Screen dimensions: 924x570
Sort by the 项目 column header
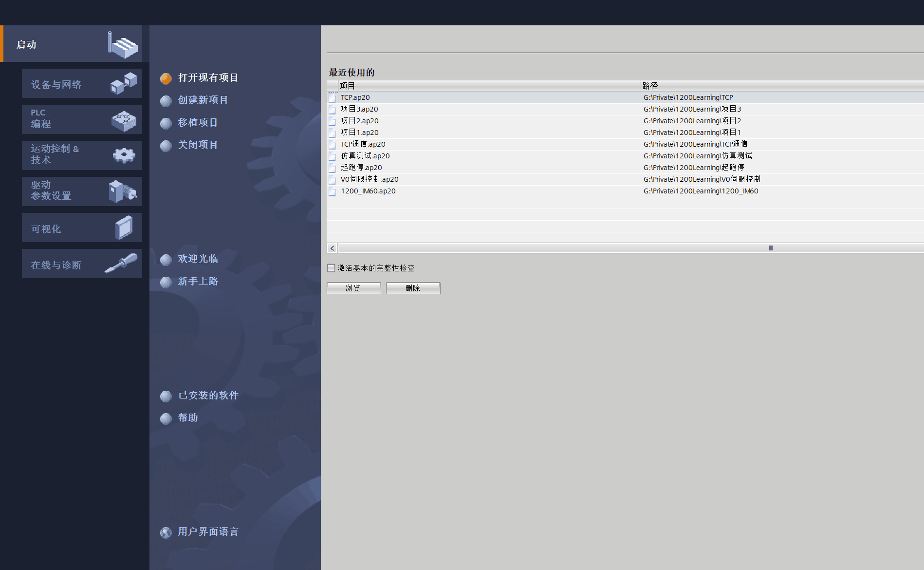pos(489,86)
